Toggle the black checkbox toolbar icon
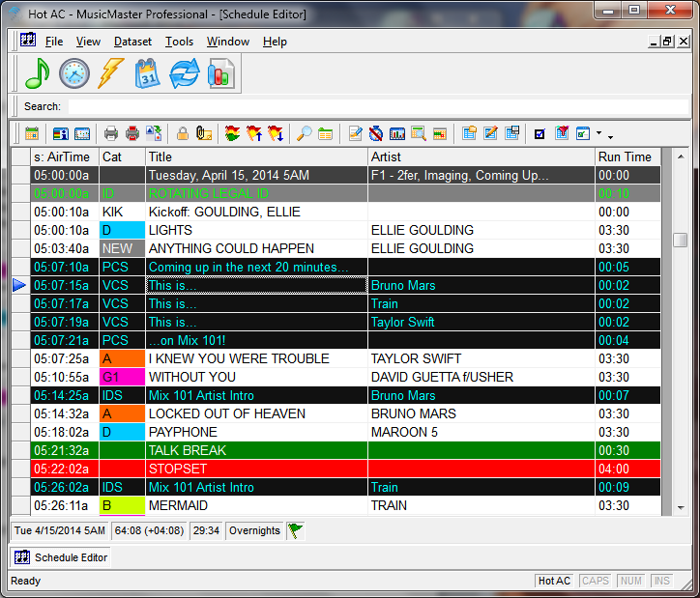The width and height of the screenshot is (700, 598). (540, 133)
